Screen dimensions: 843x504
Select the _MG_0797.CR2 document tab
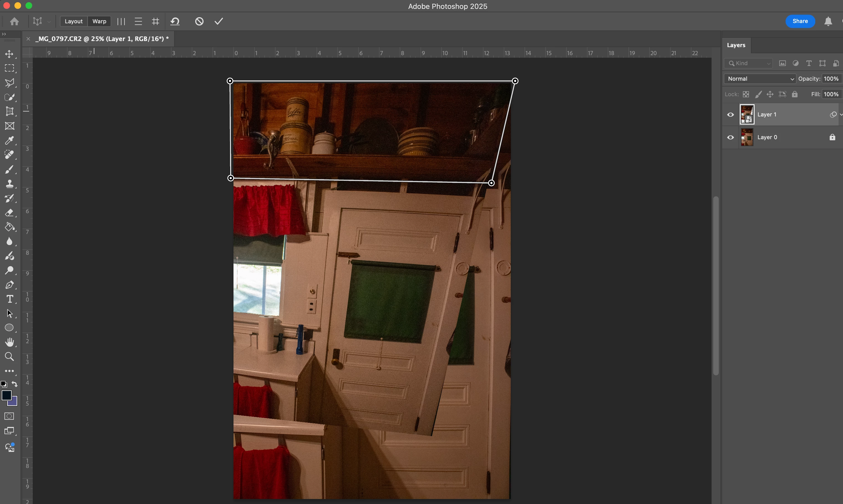[102, 39]
